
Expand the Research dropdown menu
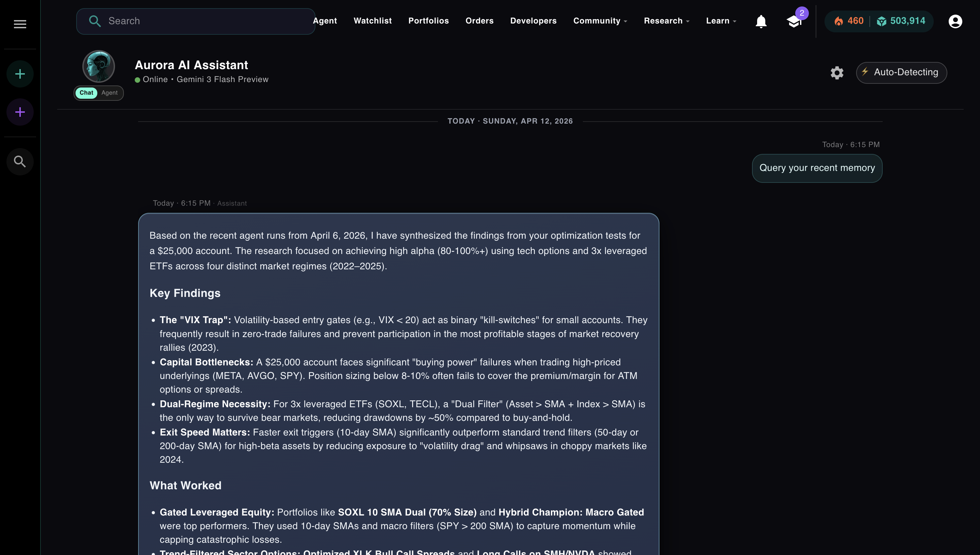(x=666, y=21)
